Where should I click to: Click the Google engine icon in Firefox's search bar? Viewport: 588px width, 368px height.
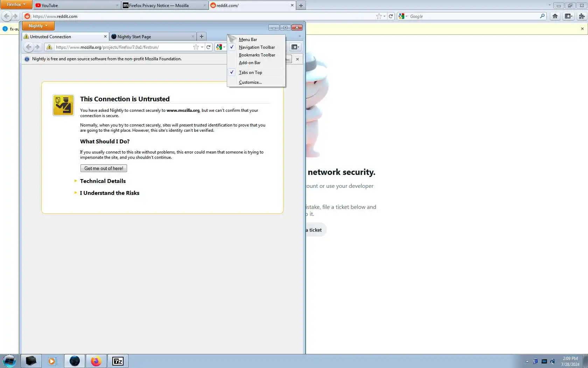pyautogui.click(x=401, y=16)
